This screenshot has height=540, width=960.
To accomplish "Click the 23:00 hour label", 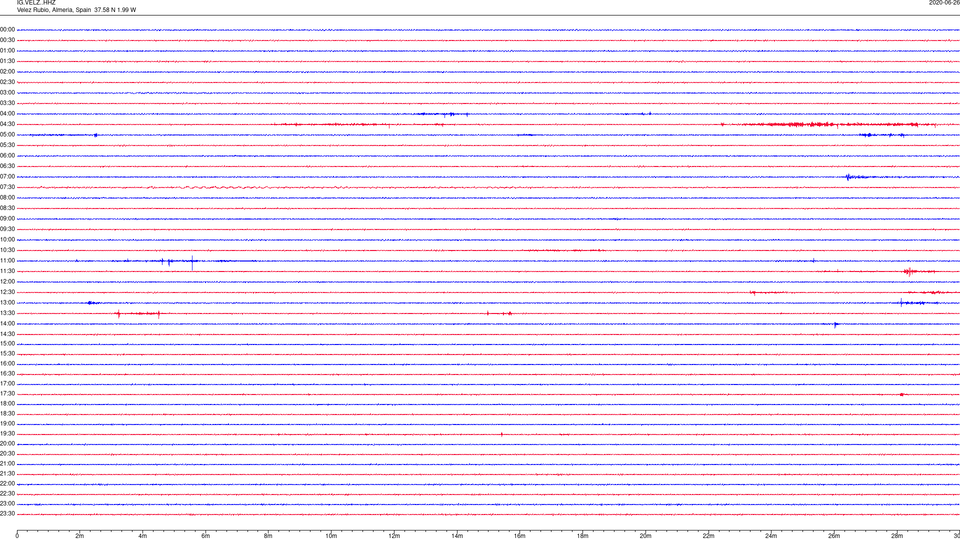I will click(7, 504).
